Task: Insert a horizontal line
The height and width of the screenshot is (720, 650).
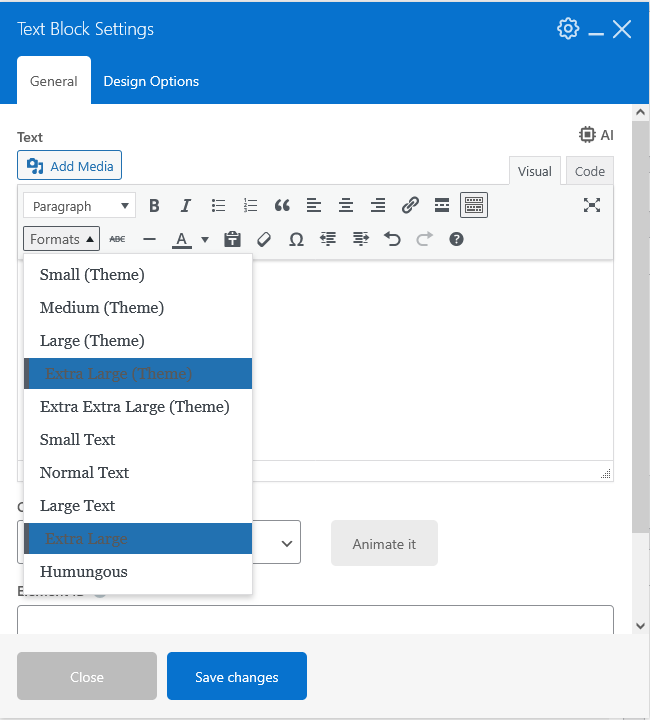Action: coord(149,239)
